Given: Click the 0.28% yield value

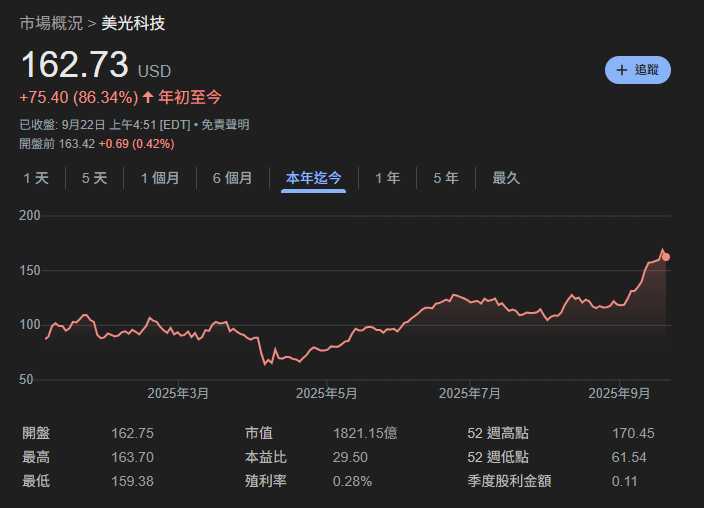Looking at the screenshot, I should point(352,481).
